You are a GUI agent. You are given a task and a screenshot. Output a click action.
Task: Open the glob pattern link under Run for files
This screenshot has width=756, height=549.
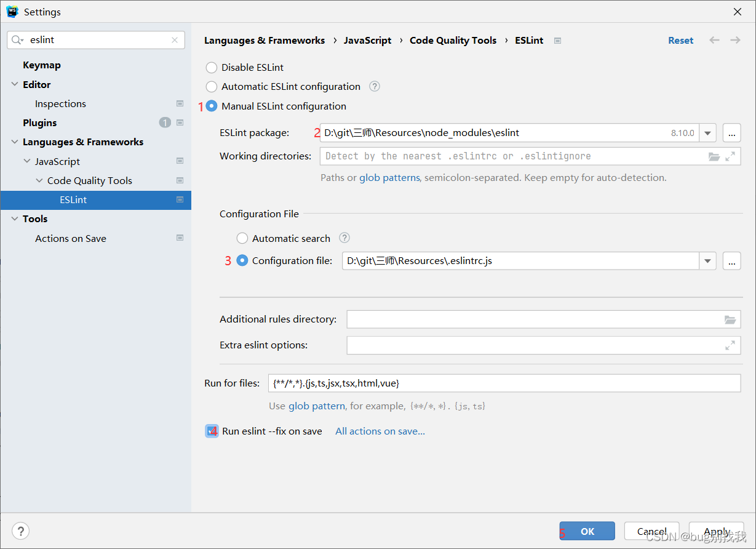(x=317, y=406)
